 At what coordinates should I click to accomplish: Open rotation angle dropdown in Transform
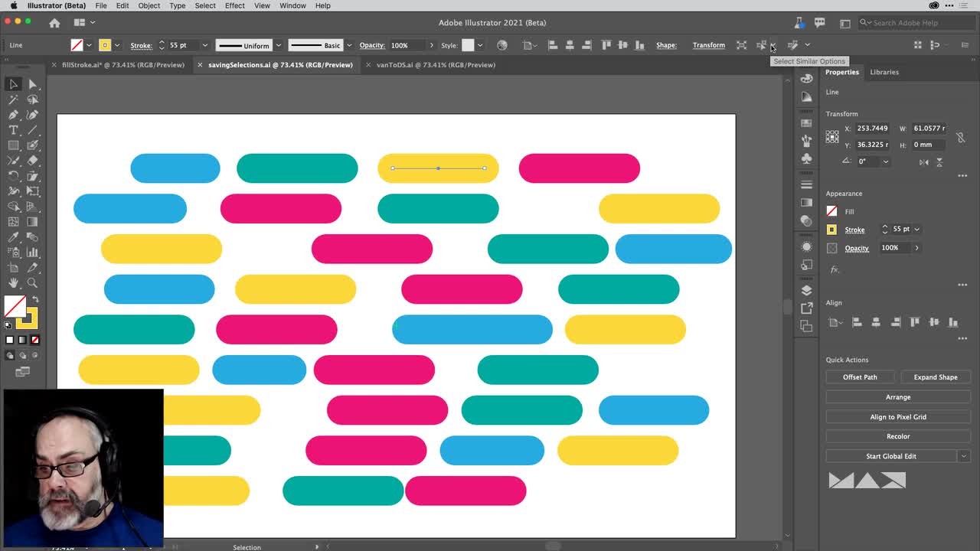pyautogui.click(x=886, y=161)
